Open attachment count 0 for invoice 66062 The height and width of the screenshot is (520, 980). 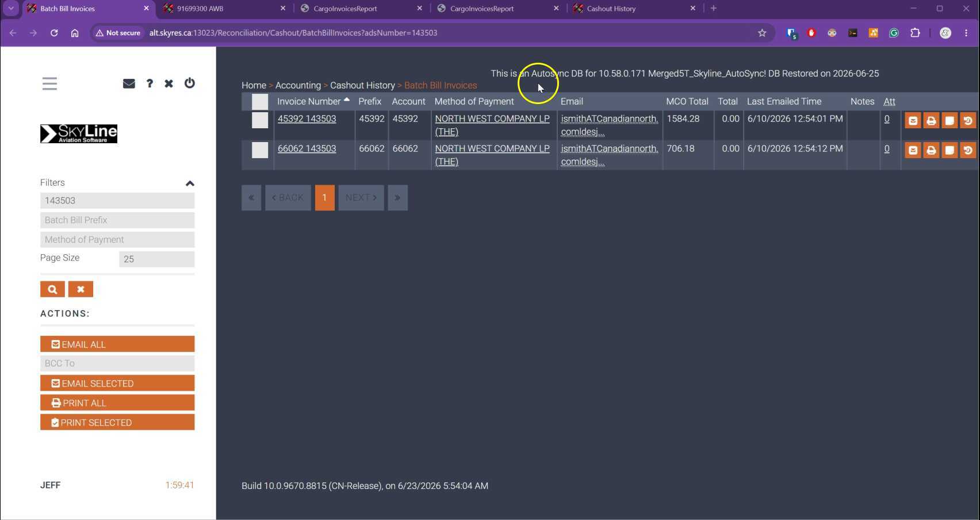tap(887, 148)
